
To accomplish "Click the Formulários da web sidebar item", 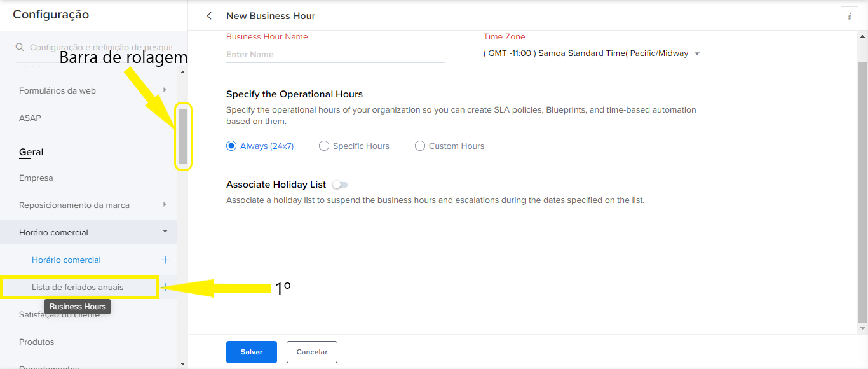I will point(57,90).
